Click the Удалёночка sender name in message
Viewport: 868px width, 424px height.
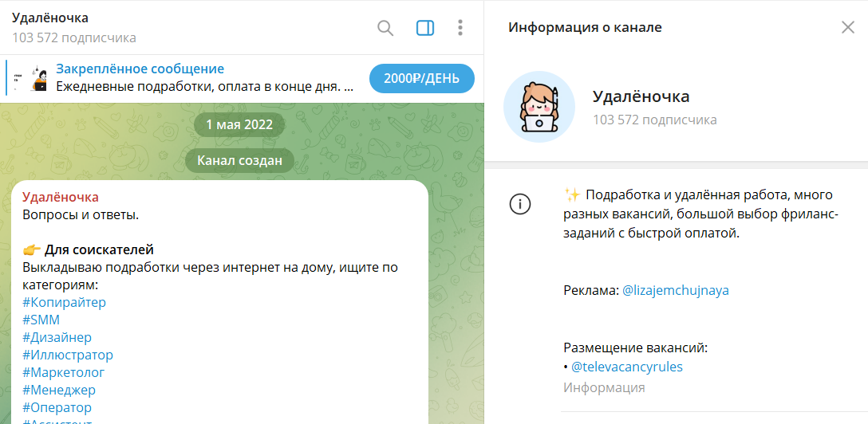point(61,198)
